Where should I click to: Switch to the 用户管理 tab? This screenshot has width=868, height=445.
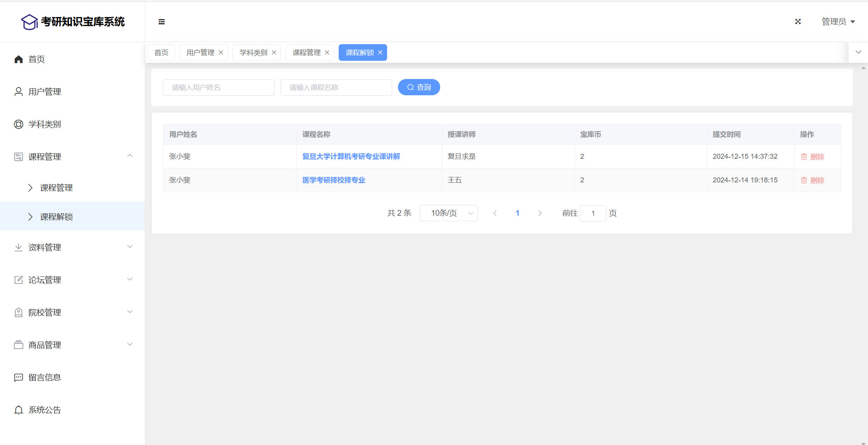click(x=200, y=53)
